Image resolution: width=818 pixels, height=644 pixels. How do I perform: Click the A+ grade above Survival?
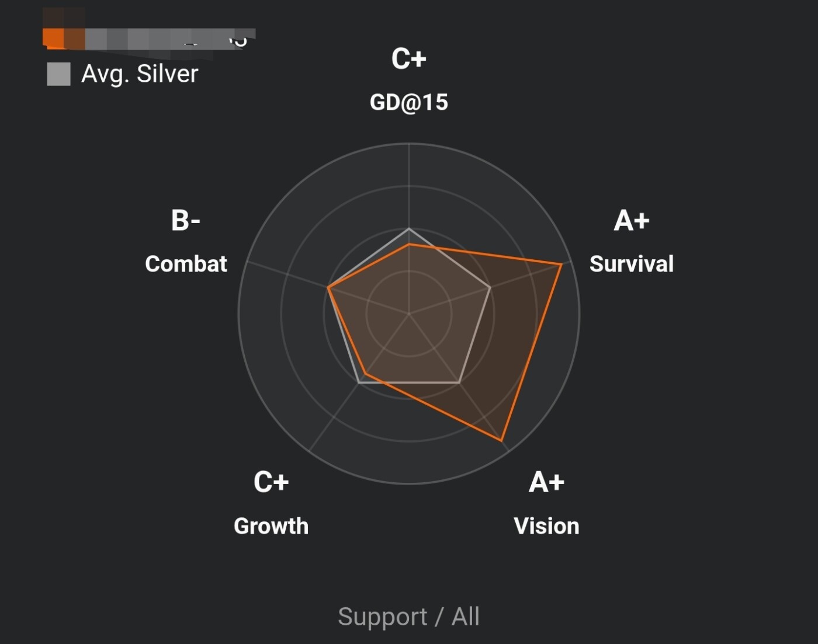click(x=631, y=221)
